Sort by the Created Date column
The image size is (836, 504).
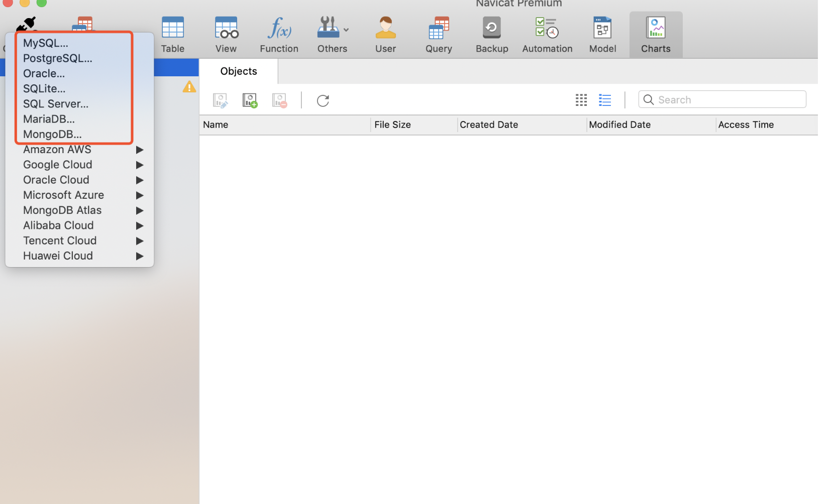522,125
